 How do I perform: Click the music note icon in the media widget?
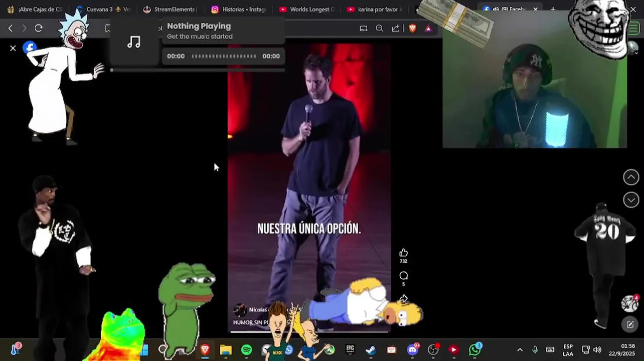(134, 42)
